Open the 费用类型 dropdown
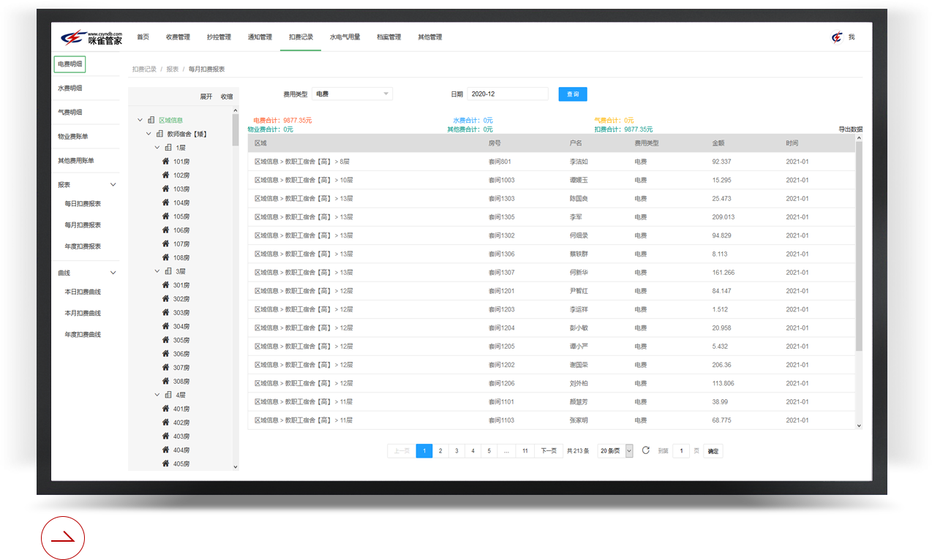 pos(352,94)
